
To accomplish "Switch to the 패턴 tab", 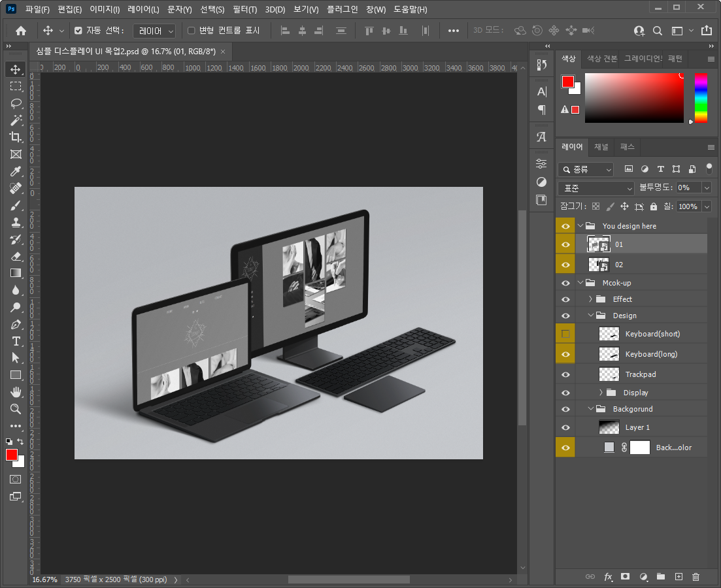I will (675, 59).
